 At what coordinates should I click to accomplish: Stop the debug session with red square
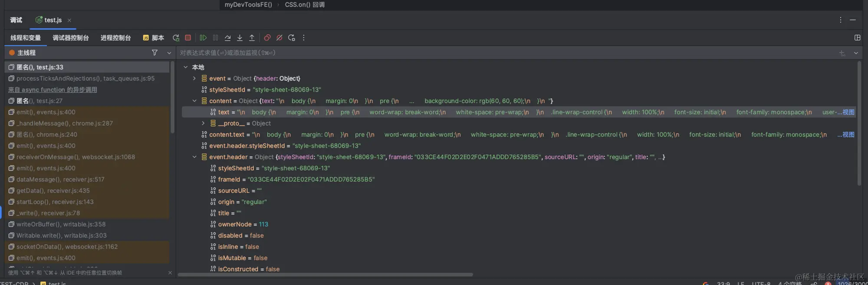[188, 38]
